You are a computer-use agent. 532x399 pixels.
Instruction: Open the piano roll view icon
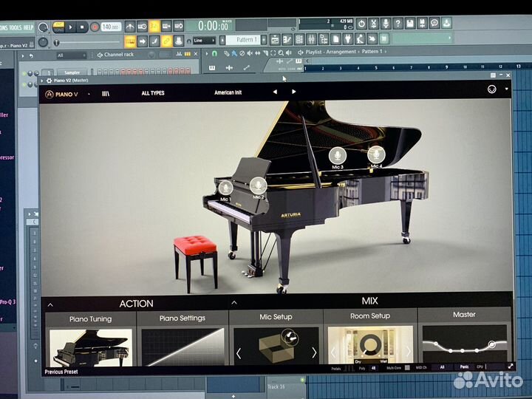tap(287, 39)
